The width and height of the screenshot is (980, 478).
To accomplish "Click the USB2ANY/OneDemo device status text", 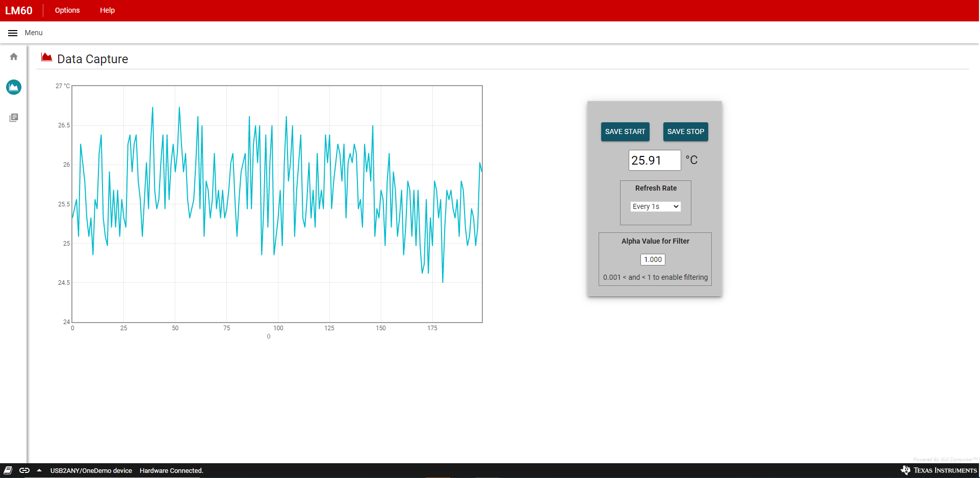I will pos(91,470).
